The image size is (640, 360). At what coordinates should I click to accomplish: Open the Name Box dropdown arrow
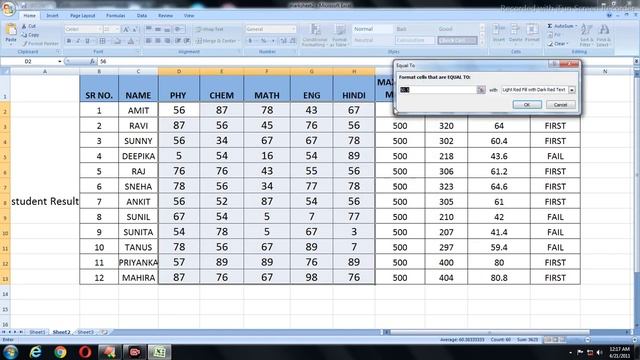(60, 61)
